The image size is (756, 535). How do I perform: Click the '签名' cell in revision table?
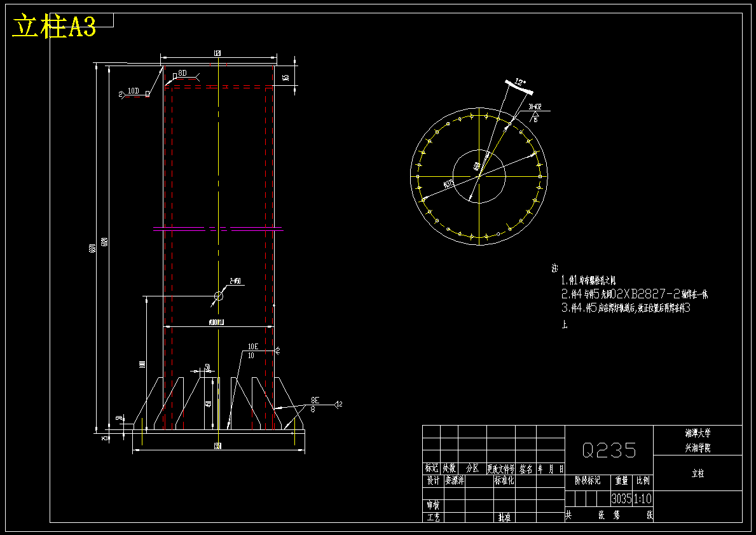(x=526, y=468)
